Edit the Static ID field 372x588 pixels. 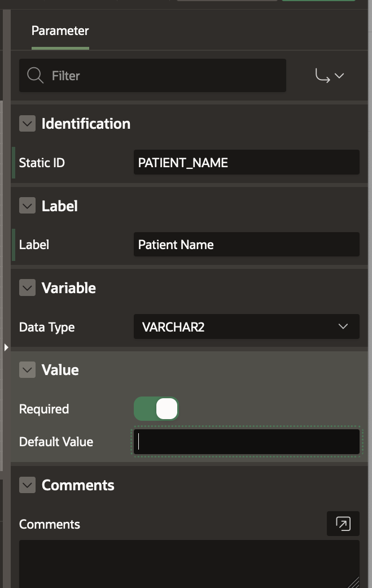[x=246, y=163]
